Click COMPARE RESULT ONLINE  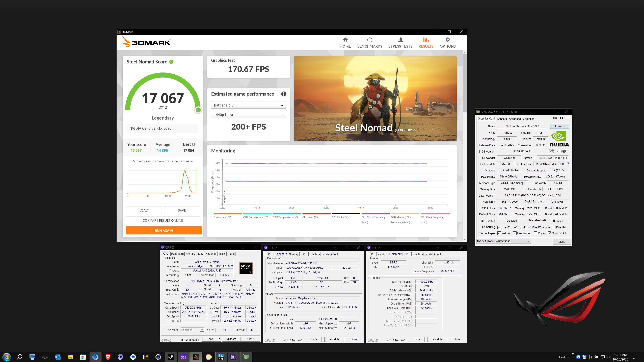pyautogui.click(x=163, y=220)
